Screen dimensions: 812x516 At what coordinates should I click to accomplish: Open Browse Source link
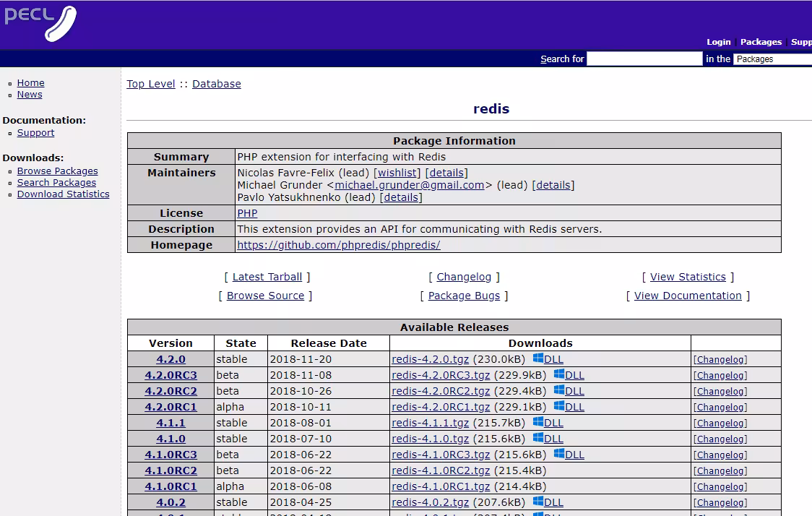tap(266, 296)
